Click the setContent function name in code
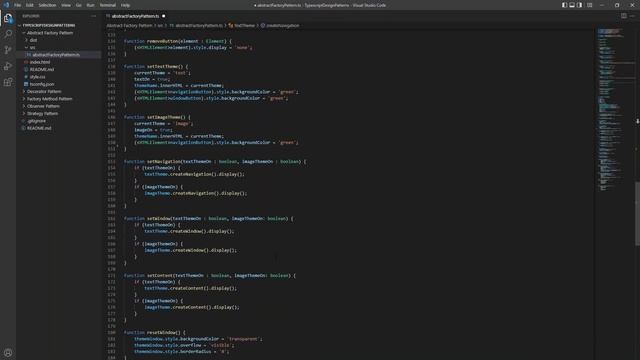The width and height of the screenshot is (640, 360). tap(160, 276)
